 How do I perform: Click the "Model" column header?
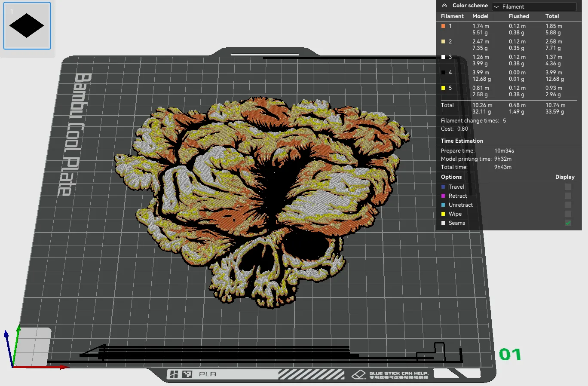pos(480,16)
